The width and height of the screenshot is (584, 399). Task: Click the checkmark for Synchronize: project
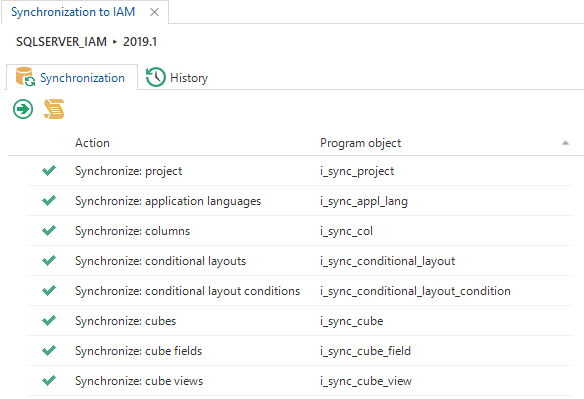click(49, 170)
